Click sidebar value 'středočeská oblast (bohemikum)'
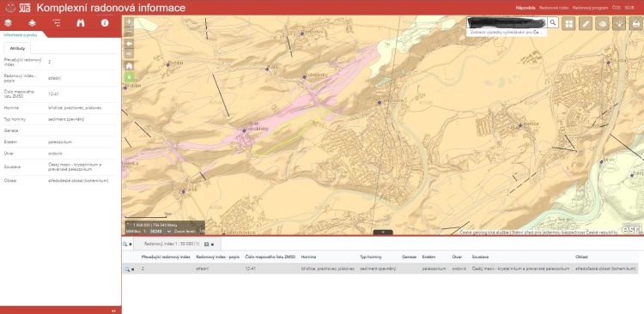644x314 pixels. click(x=78, y=180)
